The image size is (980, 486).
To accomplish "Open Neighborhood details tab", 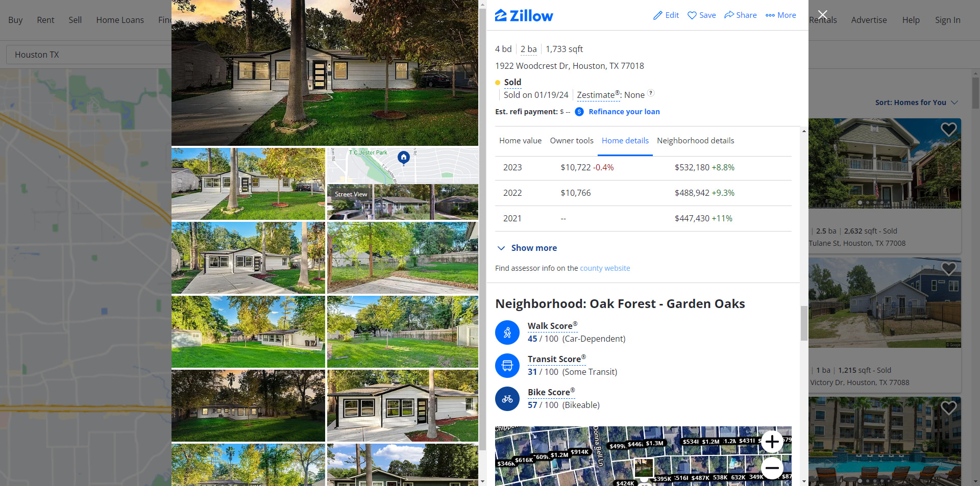I will pyautogui.click(x=695, y=141).
